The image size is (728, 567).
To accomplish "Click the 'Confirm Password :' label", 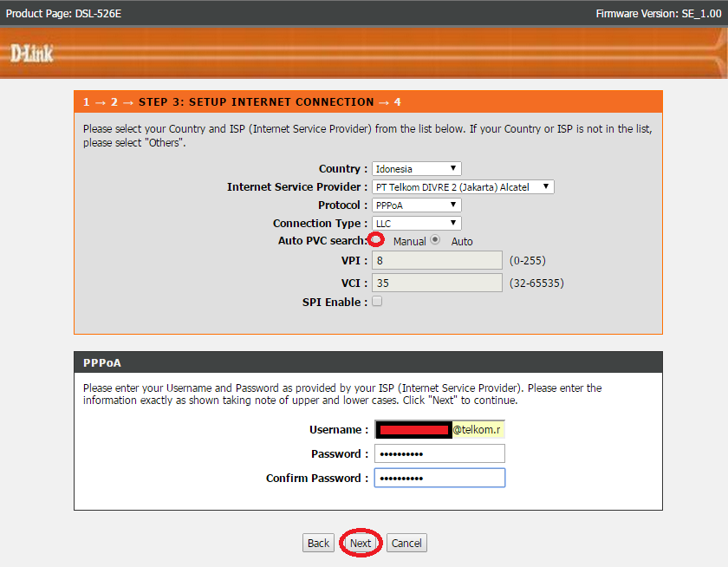I will pos(317,479).
